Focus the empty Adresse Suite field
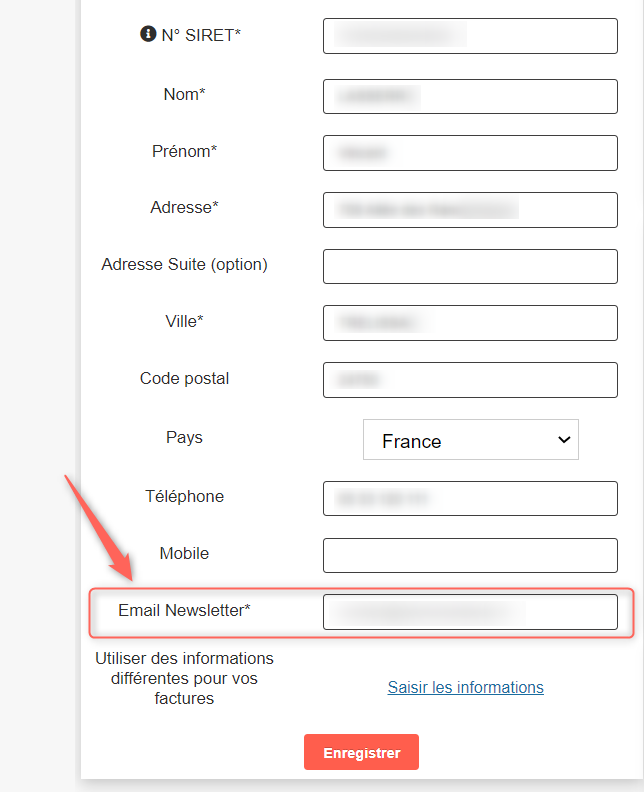 pos(470,267)
